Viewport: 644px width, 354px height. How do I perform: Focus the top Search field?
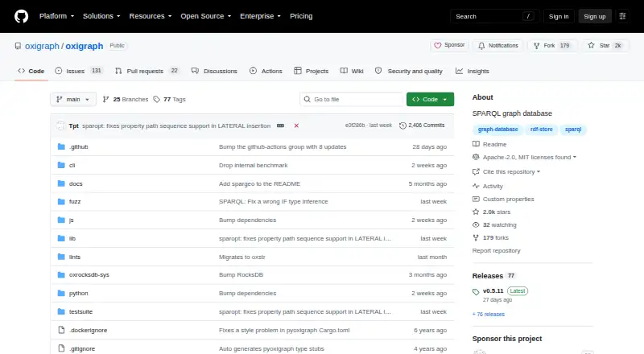coord(494,16)
